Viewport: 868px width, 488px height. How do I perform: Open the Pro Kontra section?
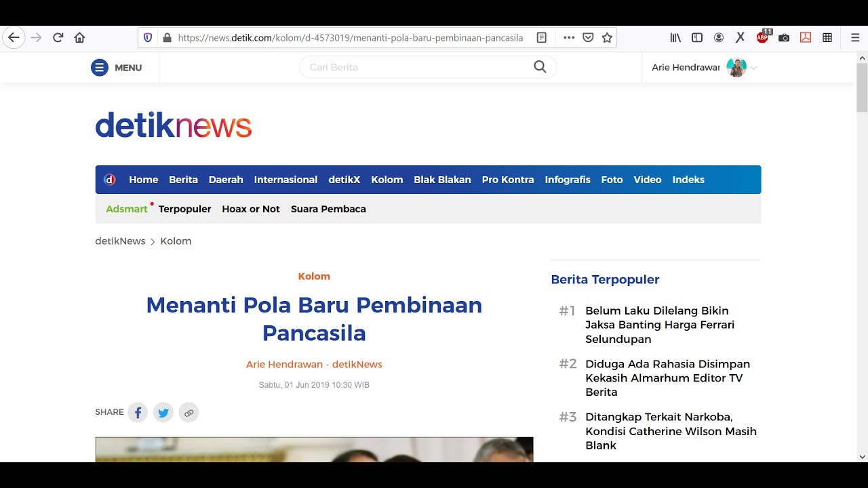click(508, 180)
